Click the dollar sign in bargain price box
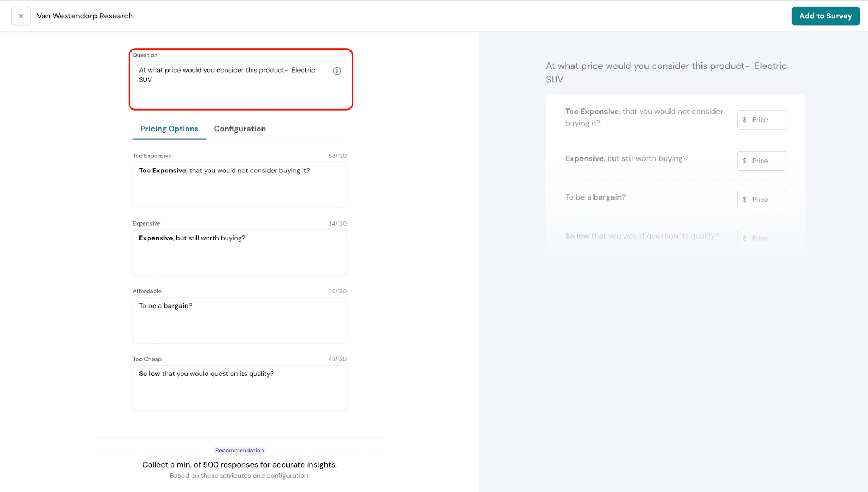Screen dimensions: 868x492 tap(745, 200)
